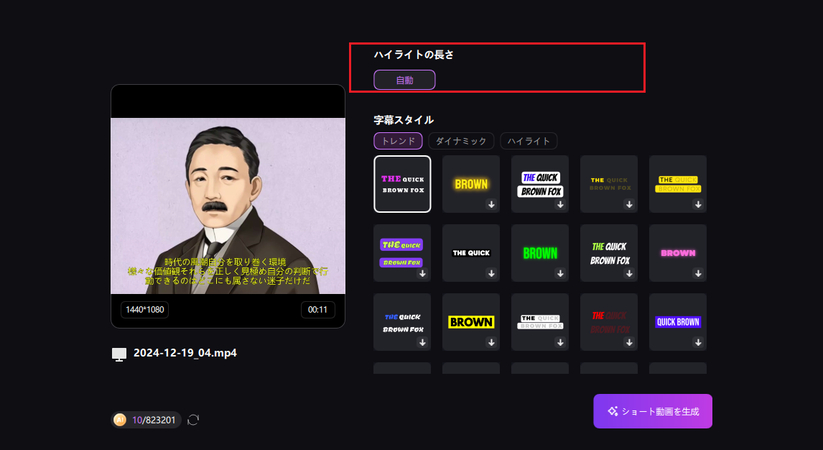Click the ショート動画を生成 button
The height and width of the screenshot is (450, 823).
[652, 411]
